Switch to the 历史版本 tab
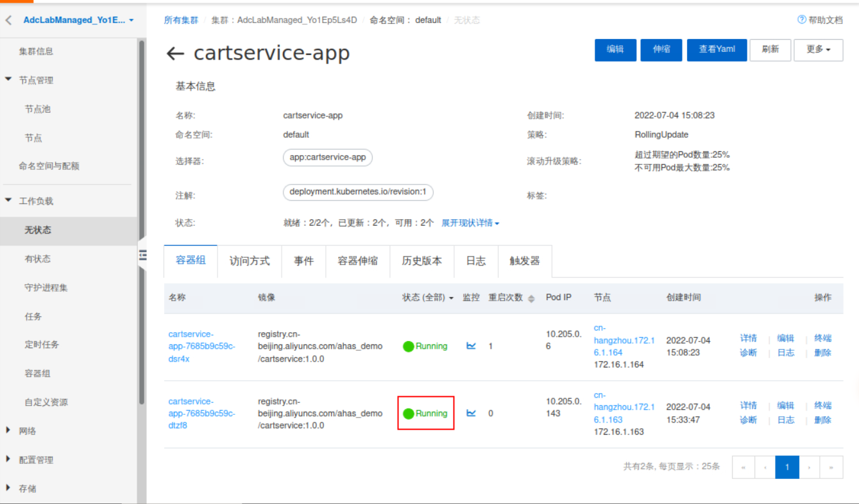The width and height of the screenshot is (859, 504). point(422,261)
